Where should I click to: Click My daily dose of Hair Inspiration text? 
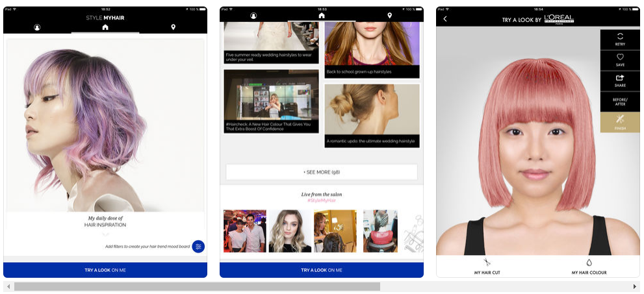(105, 221)
